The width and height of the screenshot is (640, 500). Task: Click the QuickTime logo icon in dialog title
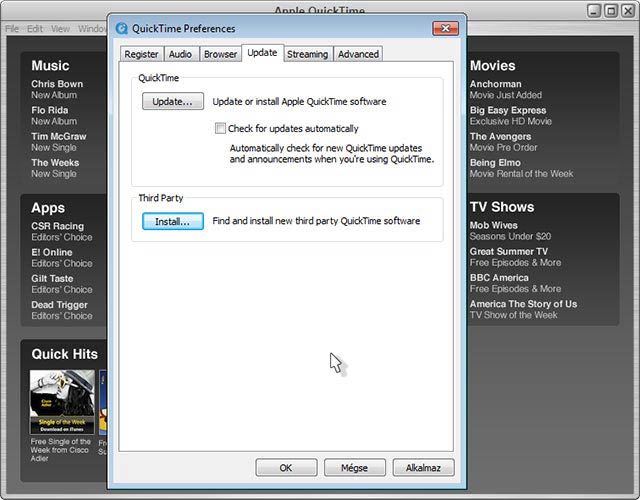pos(122,29)
